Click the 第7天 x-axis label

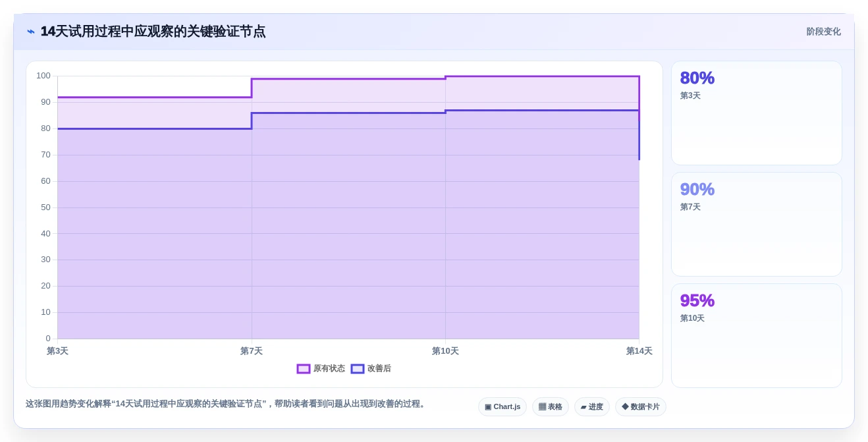pos(252,351)
